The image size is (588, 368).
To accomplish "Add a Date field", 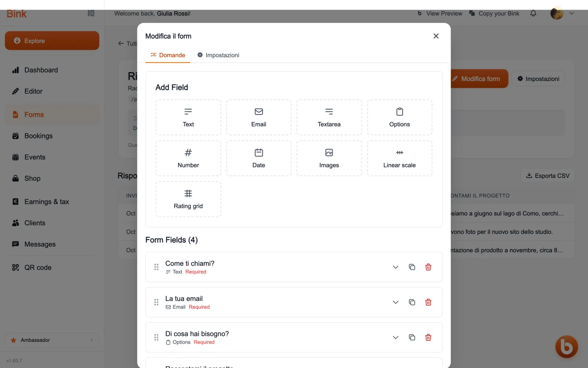I will 259,158.
